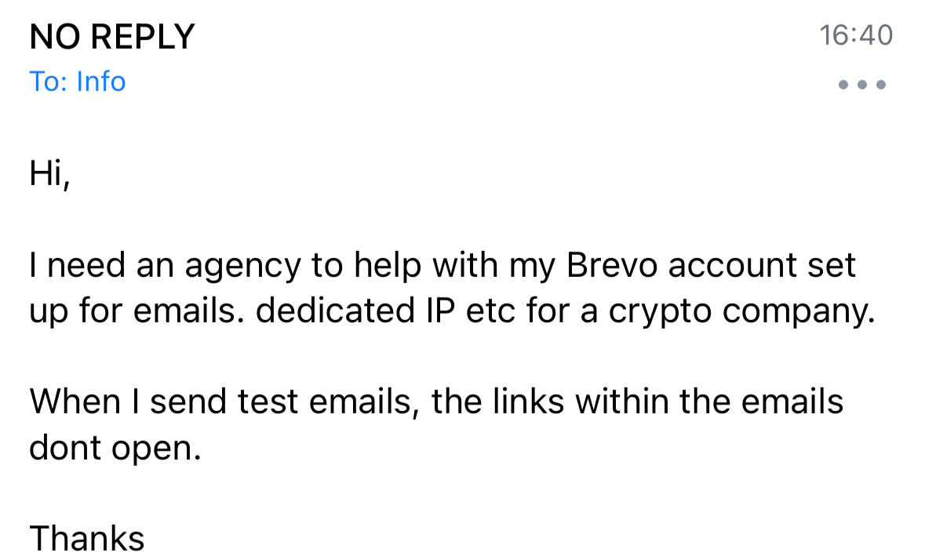
Task: Open the three-dot more options menu
Action: (x=861, y=85)
